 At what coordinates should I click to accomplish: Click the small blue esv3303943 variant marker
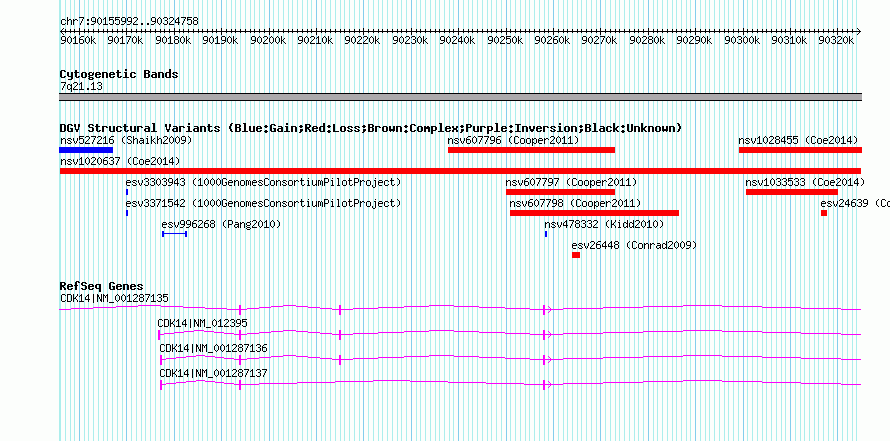click(x=127, y=192)
